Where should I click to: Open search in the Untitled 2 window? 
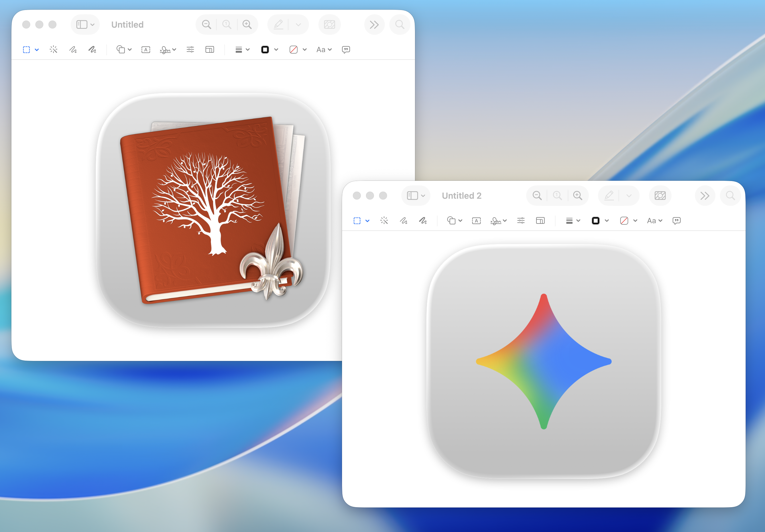(730, 195)
